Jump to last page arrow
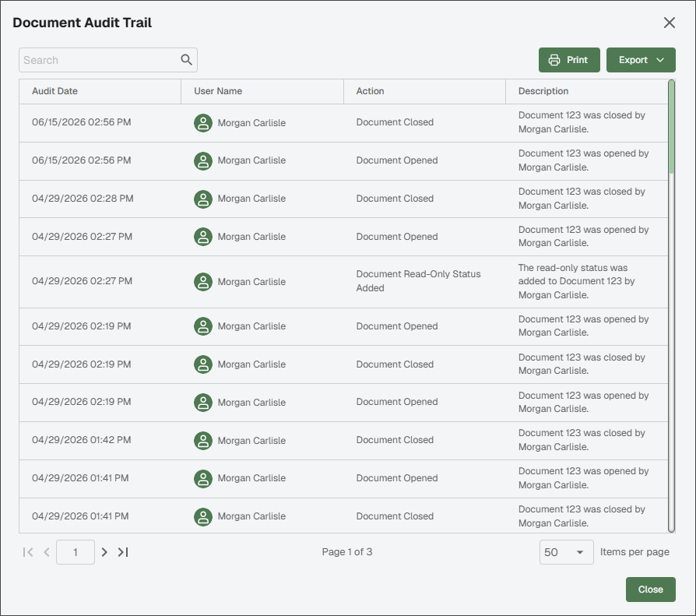Image resolution: width=696 pixels, height=616 pixels. [123, 552]
